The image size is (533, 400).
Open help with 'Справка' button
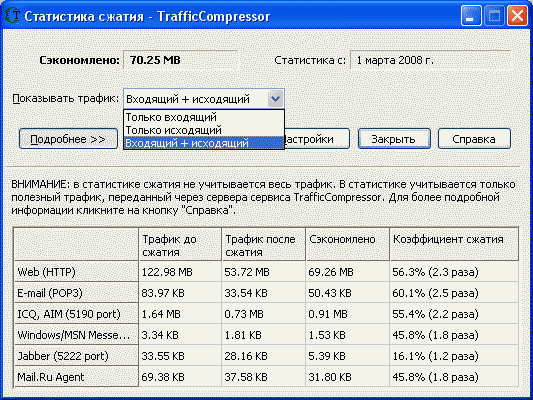pyautogui.click(x=474, y=139)
